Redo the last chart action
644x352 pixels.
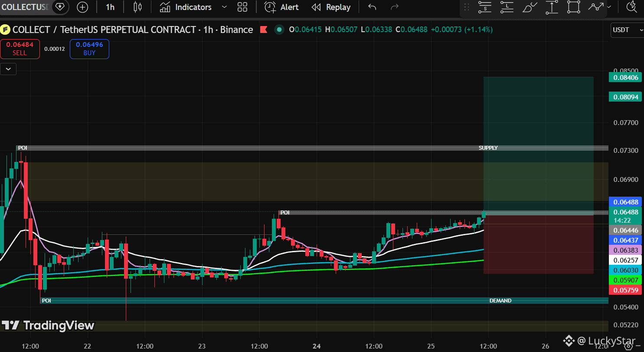(x=395, y=7)
